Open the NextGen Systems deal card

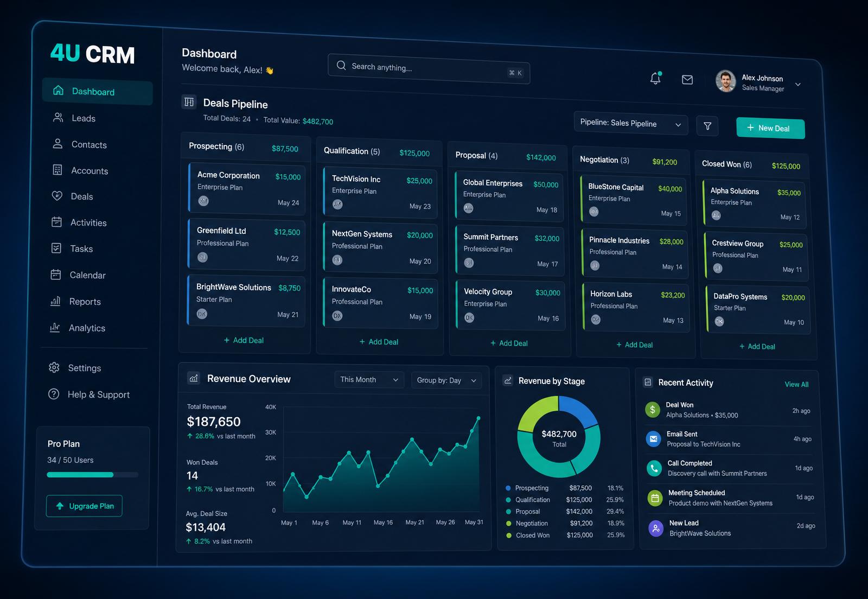click(380, 247)
